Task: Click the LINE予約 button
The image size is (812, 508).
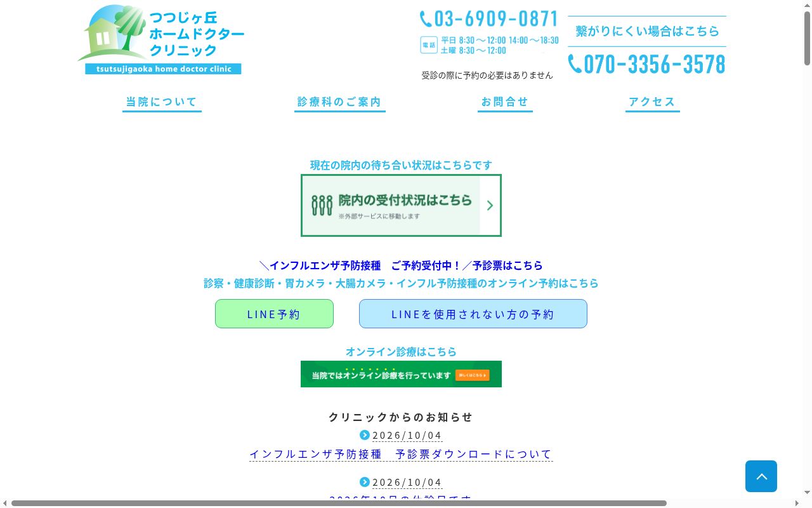Action: click(x=274, y=314)
